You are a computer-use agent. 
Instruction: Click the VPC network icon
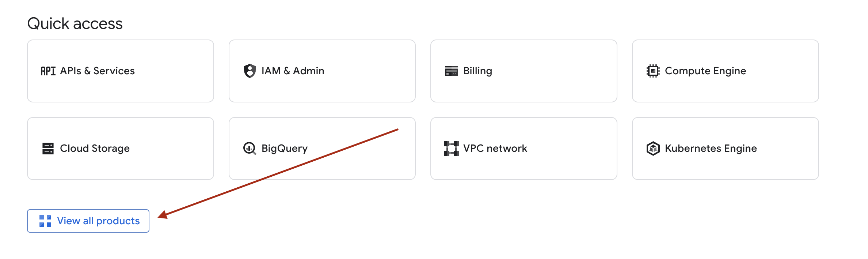(451, 149)
